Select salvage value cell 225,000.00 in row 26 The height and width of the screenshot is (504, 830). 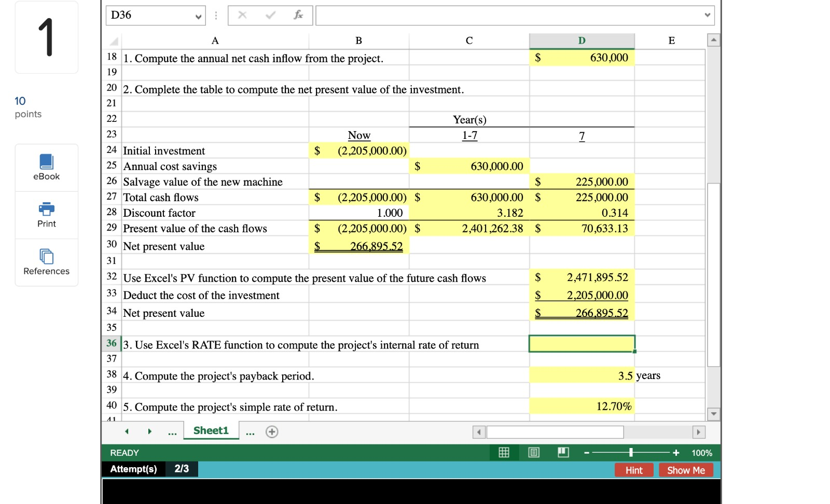point(582,182)
